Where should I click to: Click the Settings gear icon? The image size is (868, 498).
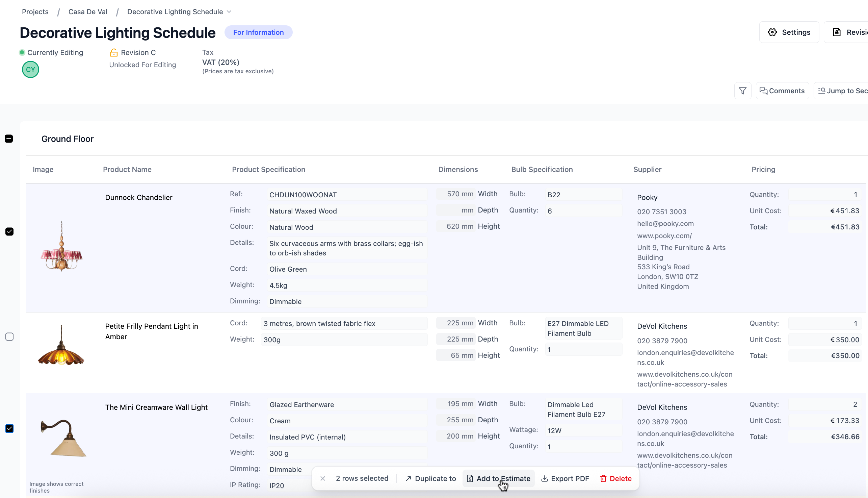click(772, 32)
